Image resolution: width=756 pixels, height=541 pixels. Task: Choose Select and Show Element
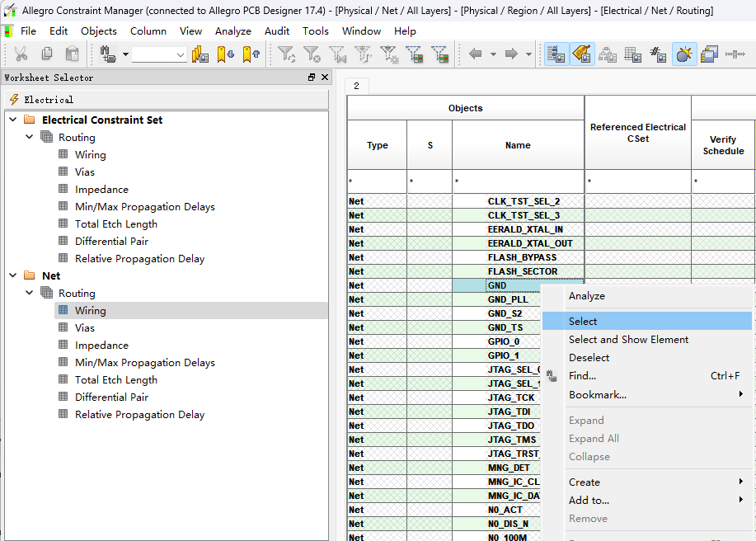coord(646,340)
